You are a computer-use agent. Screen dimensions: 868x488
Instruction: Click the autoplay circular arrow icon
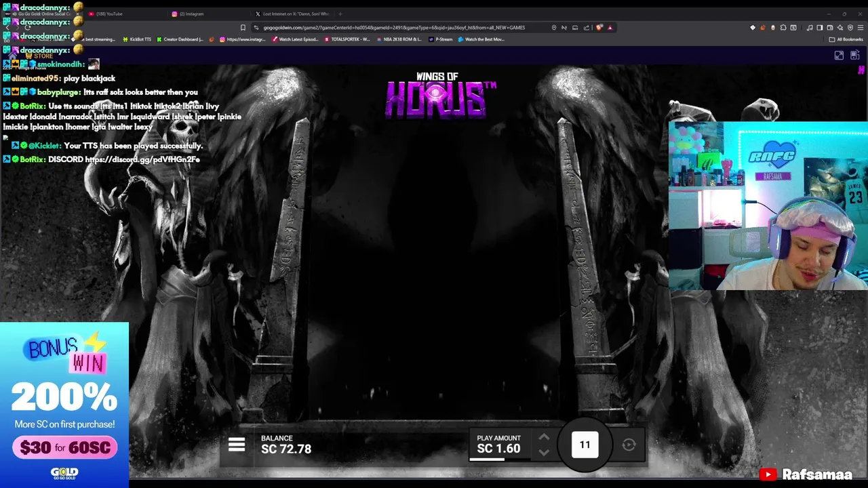629,445
